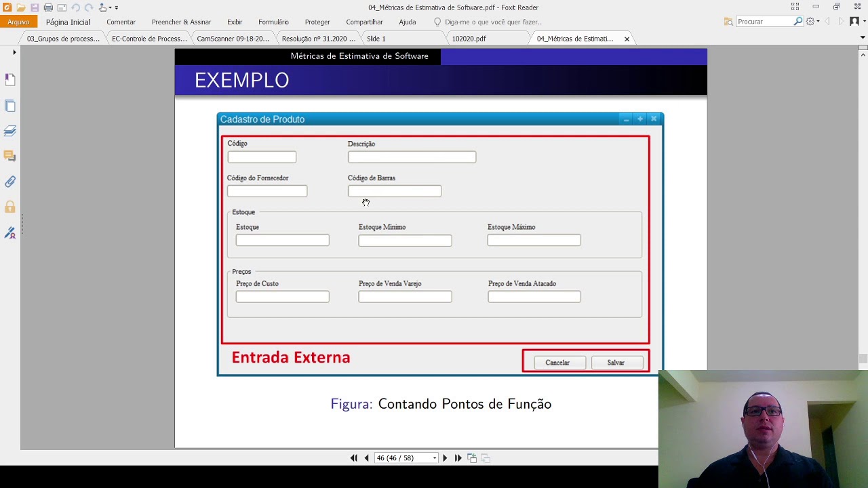Click the Foxit Reader logo icon
The width and height of the screenshot is (868, 488).
(7, 7)
